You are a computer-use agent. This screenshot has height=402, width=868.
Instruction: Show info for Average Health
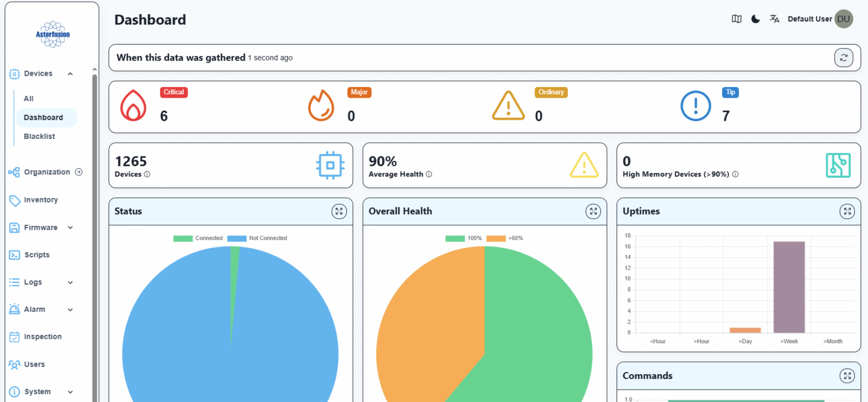(429, 174)
